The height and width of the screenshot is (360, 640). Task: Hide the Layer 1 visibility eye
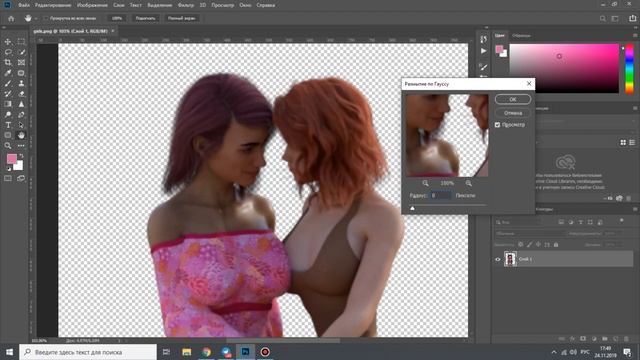point(498,259)
